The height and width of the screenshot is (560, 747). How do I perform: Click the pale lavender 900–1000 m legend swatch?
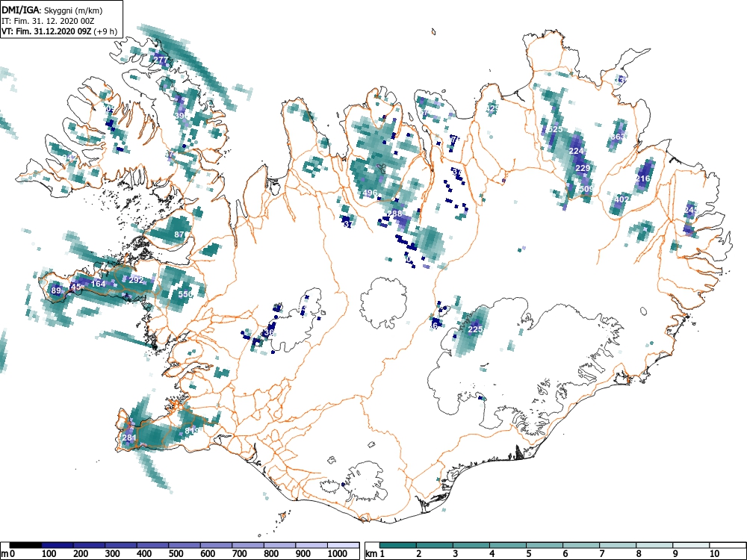pyautogui.click(x=312, y=545)
